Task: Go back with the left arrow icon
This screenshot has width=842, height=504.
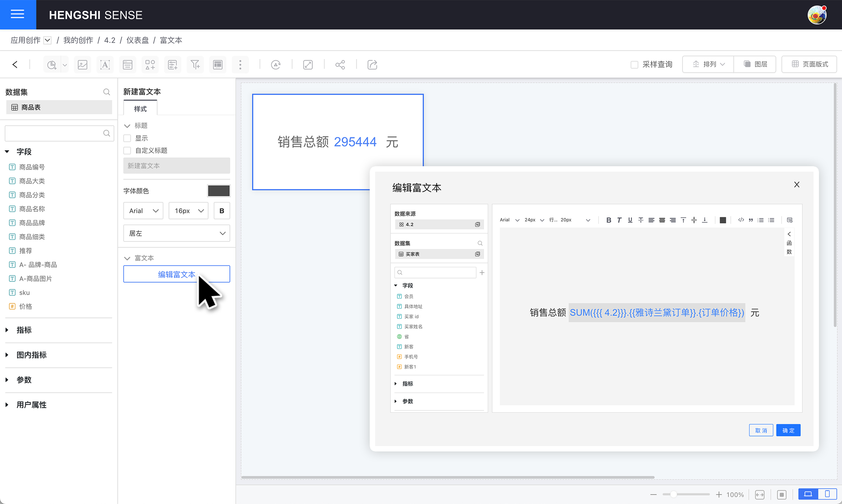Action: (x=15, y=65)
